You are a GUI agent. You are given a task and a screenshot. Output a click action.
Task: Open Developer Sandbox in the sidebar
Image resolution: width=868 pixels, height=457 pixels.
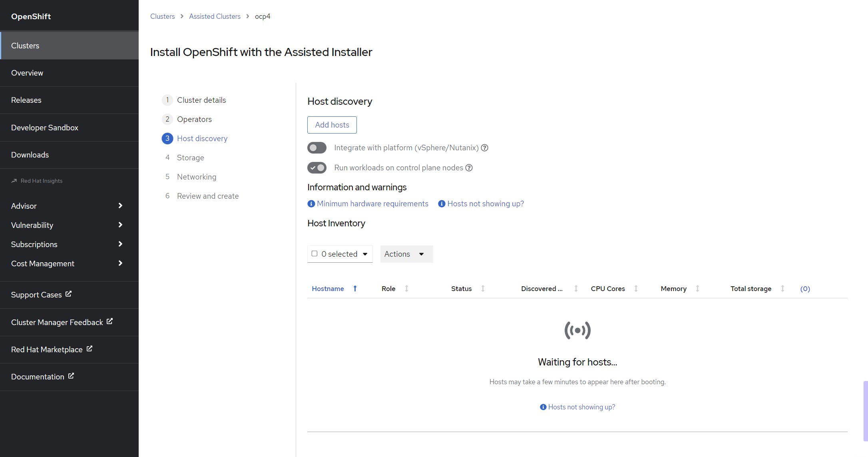click(69, 128)
